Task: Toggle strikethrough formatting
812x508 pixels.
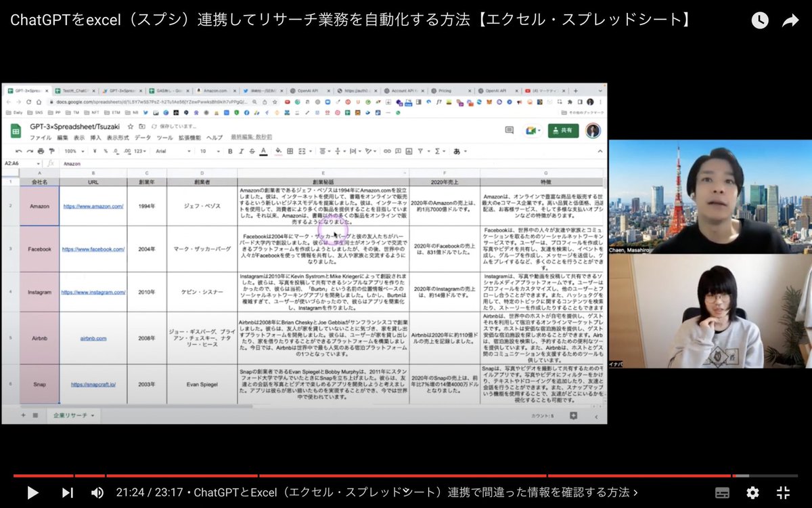Action: coord(252,151)
